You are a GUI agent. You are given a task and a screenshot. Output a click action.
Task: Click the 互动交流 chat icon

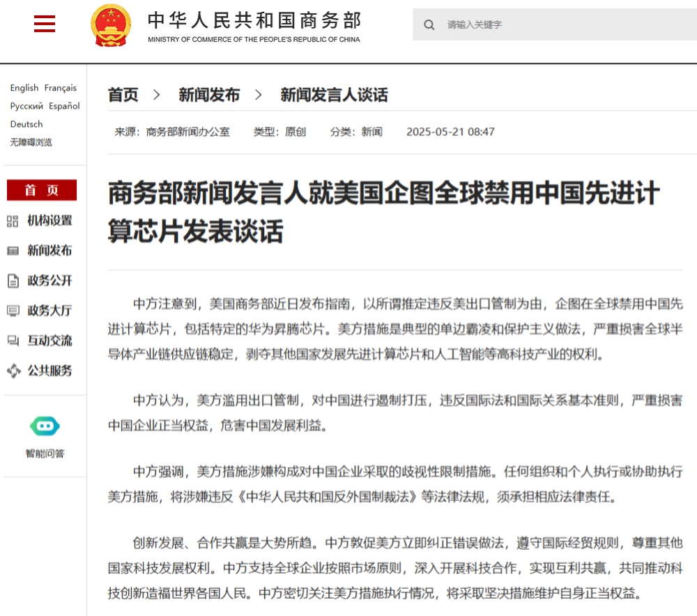13,341
